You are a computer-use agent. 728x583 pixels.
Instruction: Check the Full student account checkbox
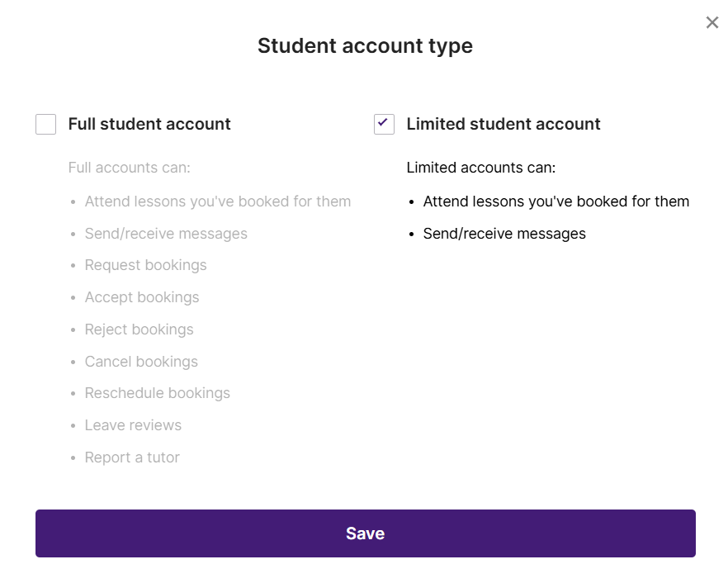pyautogui.click(x=46, y=125)
